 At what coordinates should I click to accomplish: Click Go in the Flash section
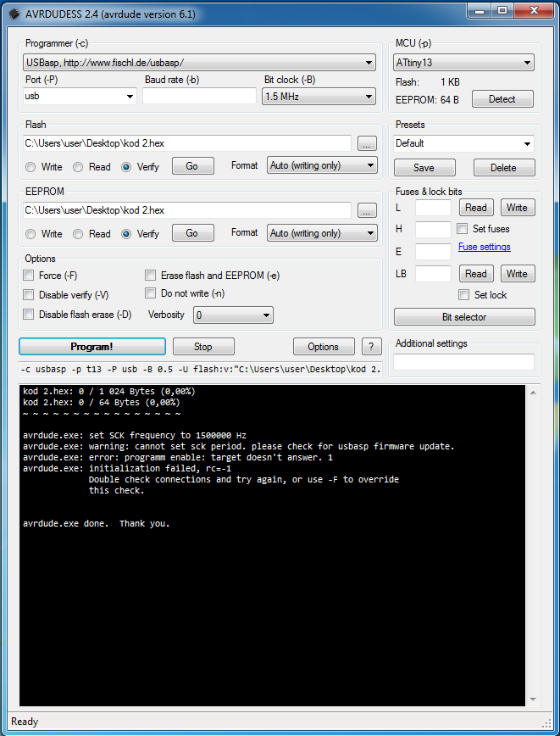pos(193,166)
